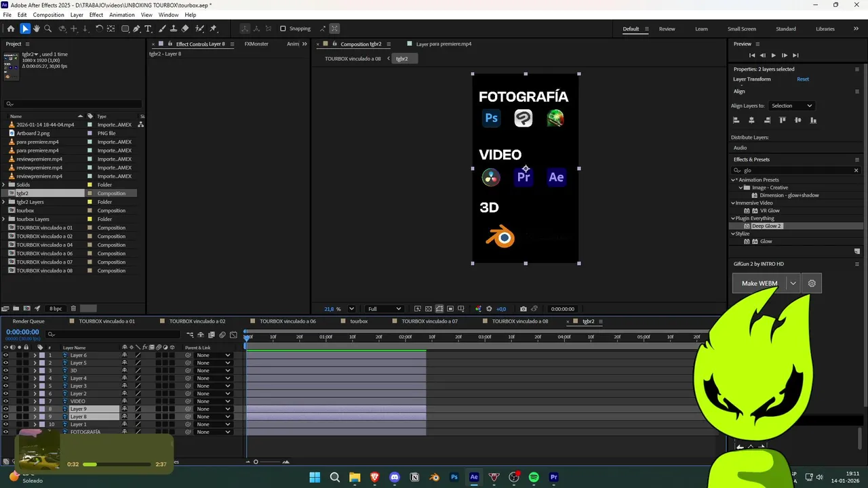Viewport: 868px width, 488px height.
Task: Open the Effect menu
Action: click(96, 15)
